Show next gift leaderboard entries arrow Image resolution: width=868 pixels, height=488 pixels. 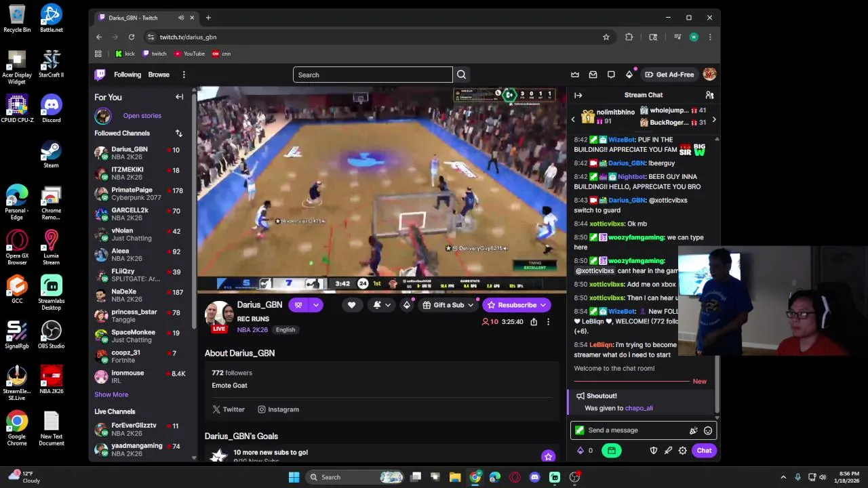point(713,120)
